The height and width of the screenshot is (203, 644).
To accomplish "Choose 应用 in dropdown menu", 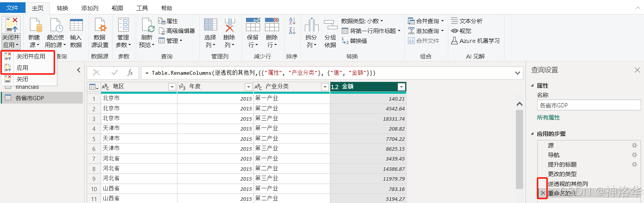I will coord(29,68).
